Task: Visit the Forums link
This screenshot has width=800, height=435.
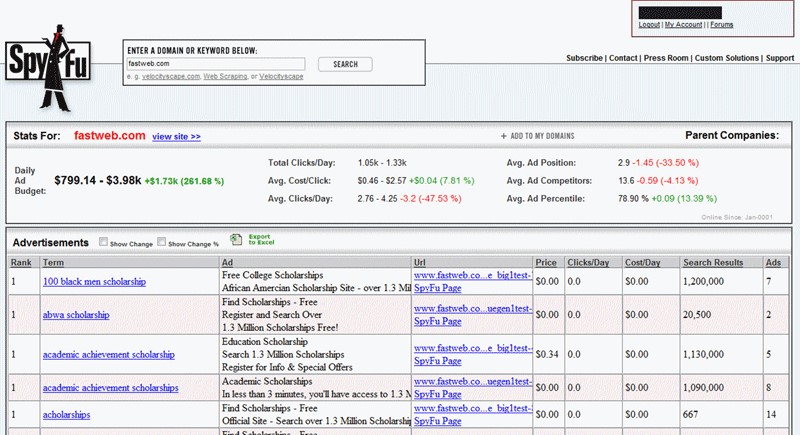Action: 721,24
